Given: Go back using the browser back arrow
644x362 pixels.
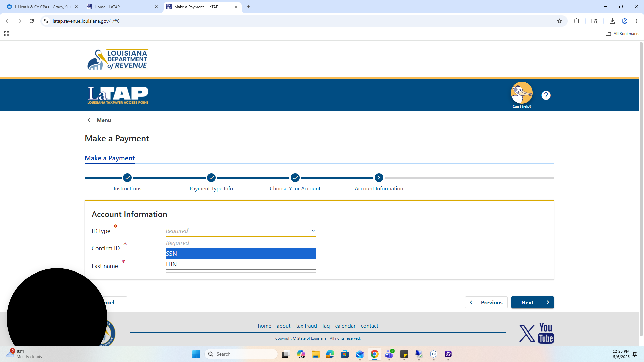Looking at the screenshot, I should click(x=7, y=21).
